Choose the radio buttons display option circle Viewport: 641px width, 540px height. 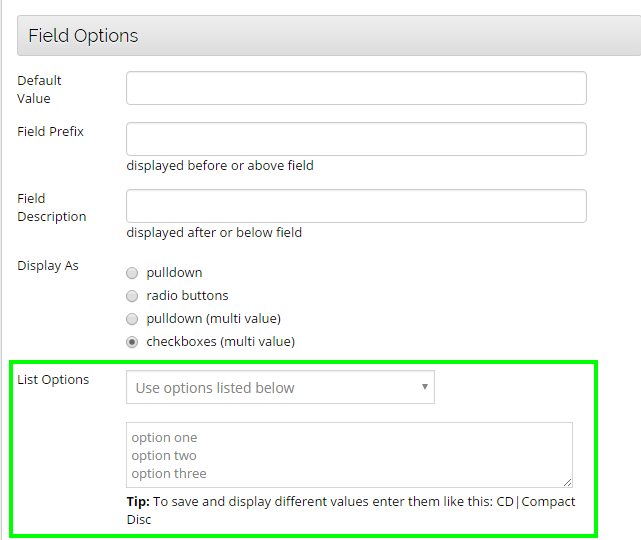[133, 296]
